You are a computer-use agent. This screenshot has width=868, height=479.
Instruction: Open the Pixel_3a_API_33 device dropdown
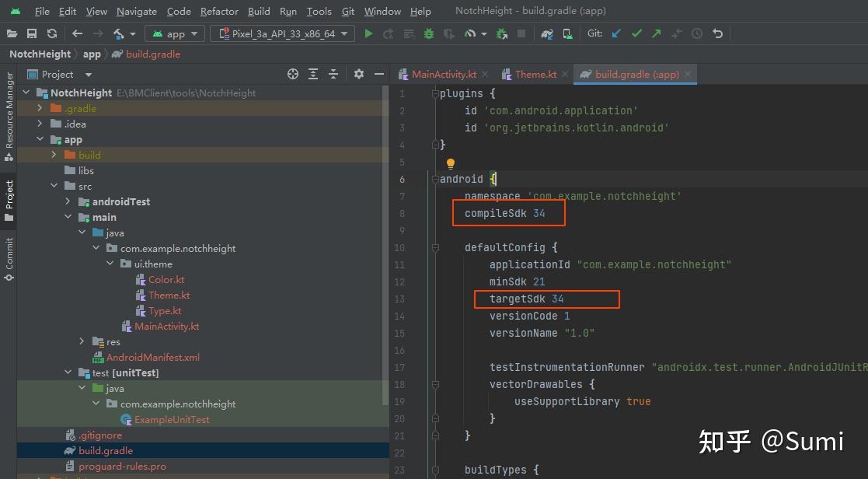coord(282,33)
